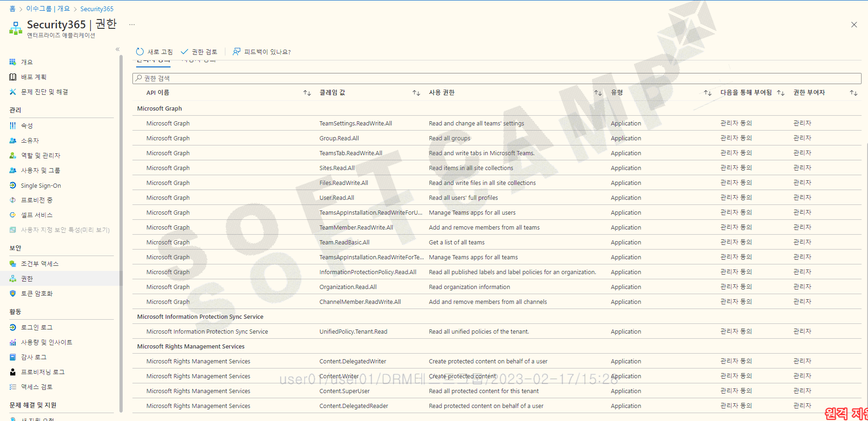Open Security365 breadcrumb link
This screenshot has width=868, height=421.
[x=97, y=9]
